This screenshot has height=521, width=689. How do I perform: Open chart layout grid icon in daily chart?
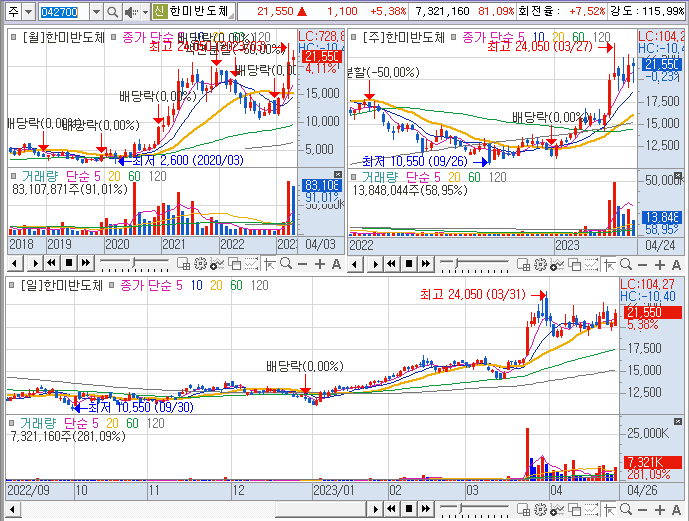[x=523, y=510]
